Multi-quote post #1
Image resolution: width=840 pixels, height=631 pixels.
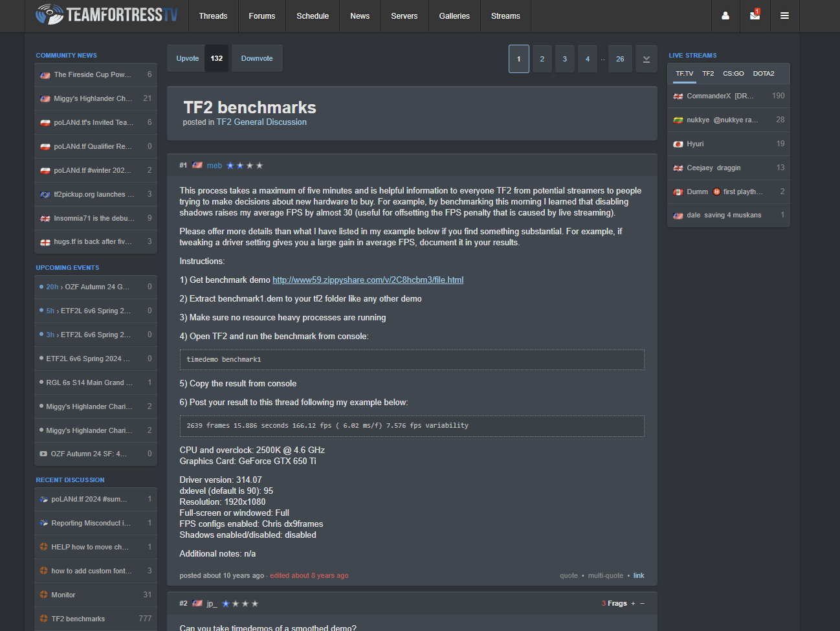coord(606,576)
